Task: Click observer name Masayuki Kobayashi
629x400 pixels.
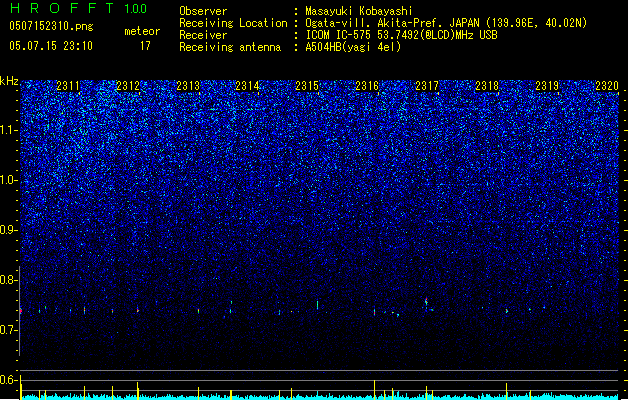Action: coord(359,11)
